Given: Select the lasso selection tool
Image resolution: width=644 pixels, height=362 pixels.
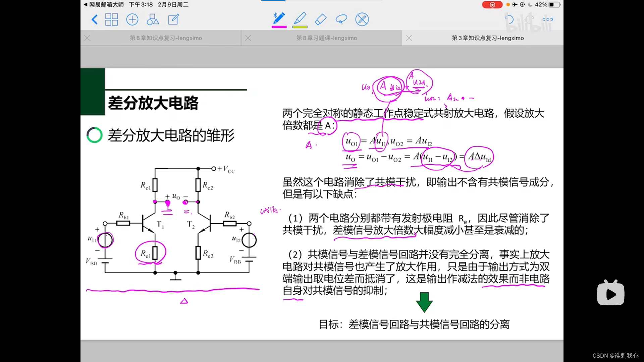Looking at the screenshot, I should click(341, 19).
